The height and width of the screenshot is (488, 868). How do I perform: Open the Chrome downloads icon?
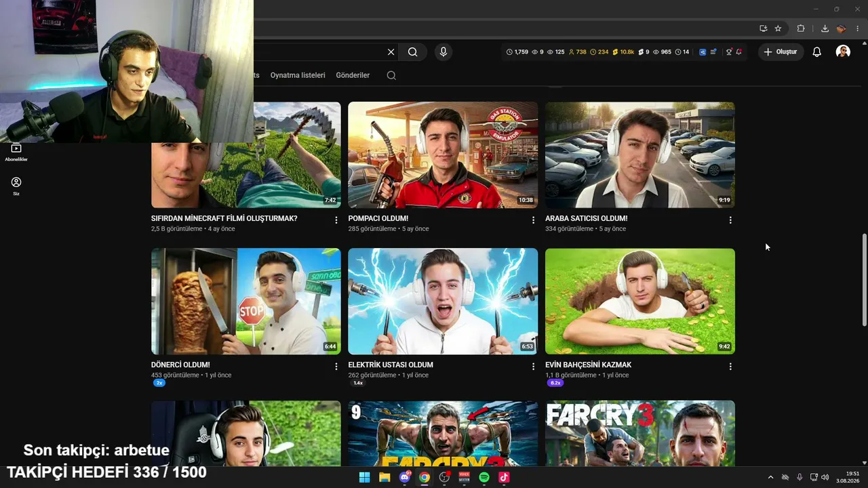point(825,28)
